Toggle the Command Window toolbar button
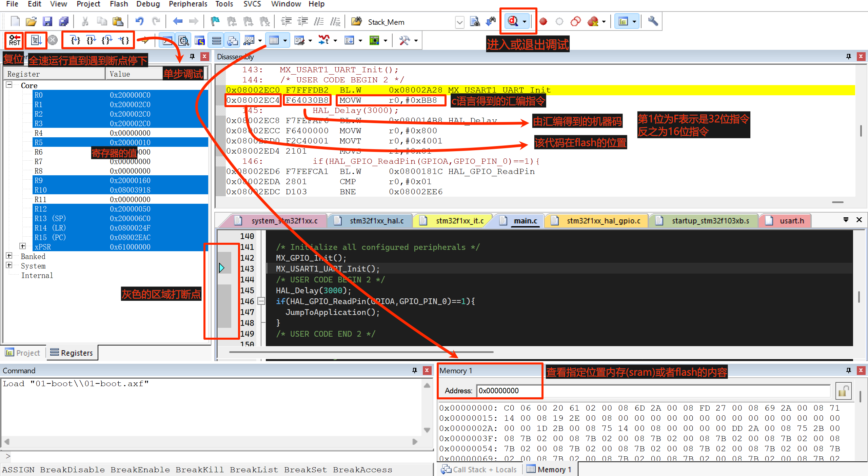Screen dimensions: 868x476 point(167,41)
